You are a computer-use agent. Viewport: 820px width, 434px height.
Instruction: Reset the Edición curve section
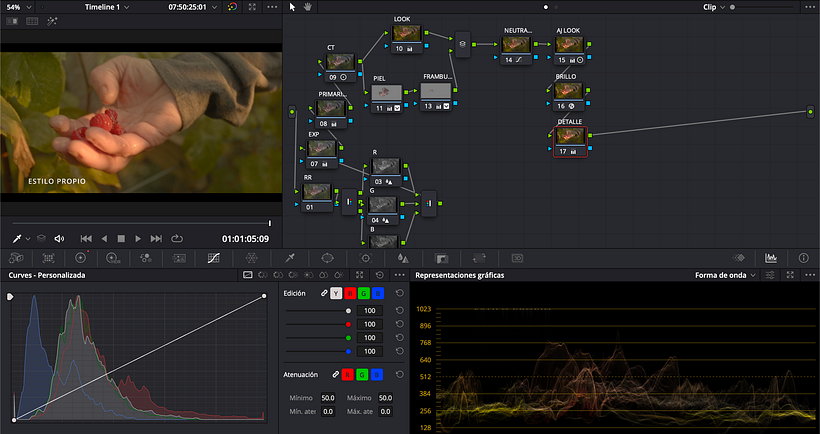point(400,293)
